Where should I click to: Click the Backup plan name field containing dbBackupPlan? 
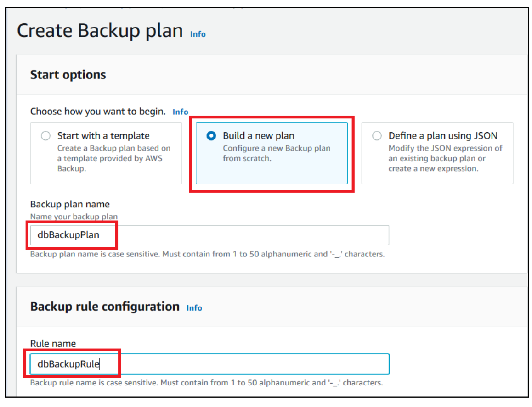click(x=209, y=235)
